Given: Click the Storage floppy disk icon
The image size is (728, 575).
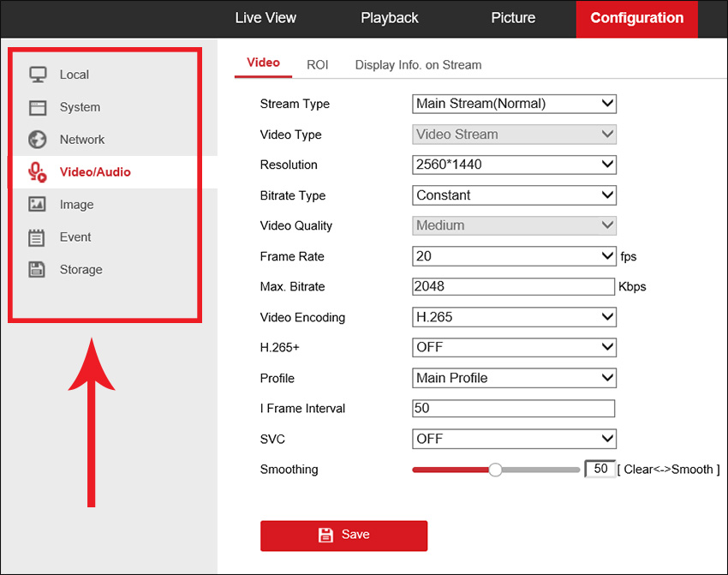Looking at the screenshot, I should click(x=38, y=270).
